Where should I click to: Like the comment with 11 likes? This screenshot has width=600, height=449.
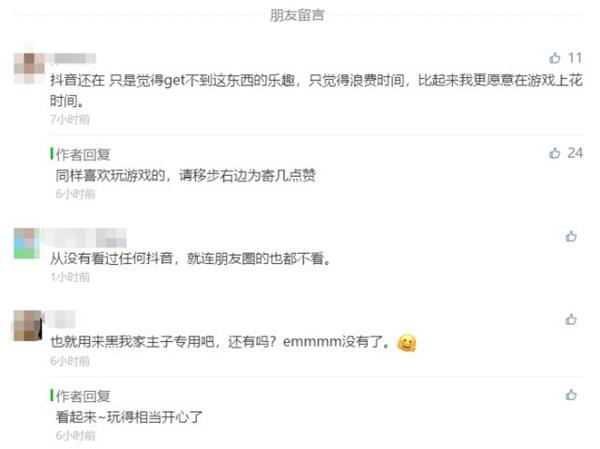tap(554, 58)
